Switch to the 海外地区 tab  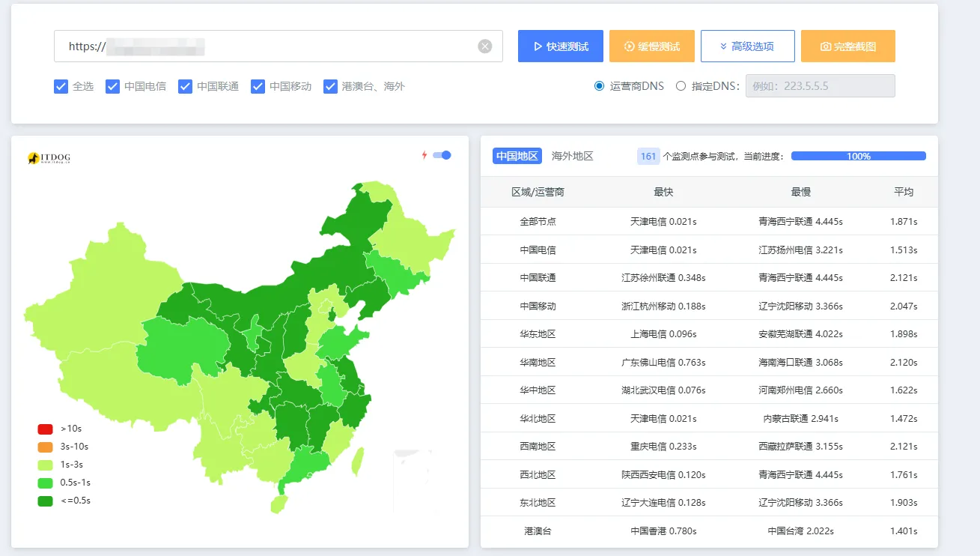tap(572, 156)
